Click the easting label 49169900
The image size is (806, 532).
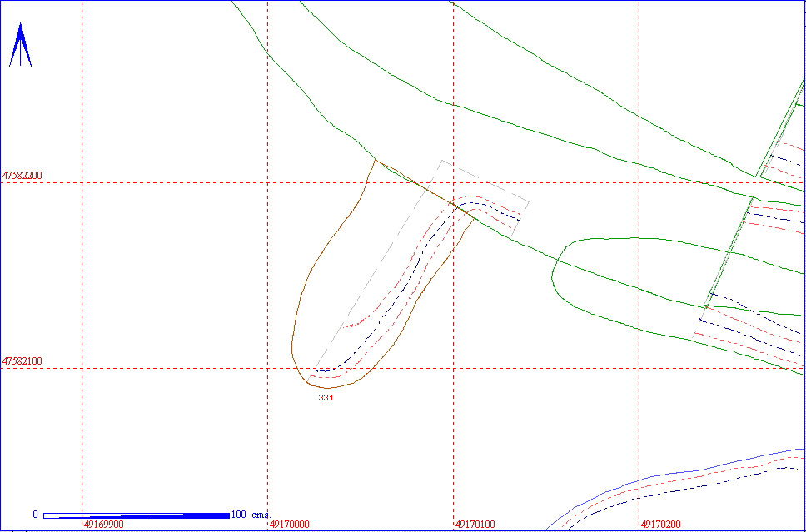click(103, 525)
